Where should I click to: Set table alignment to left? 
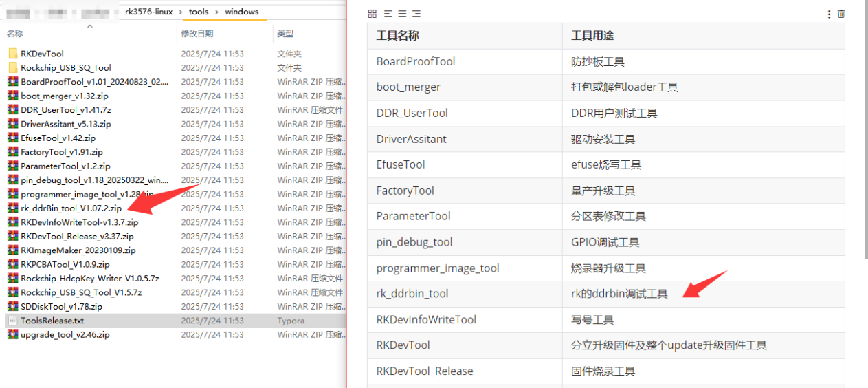(x=388, y=14)
